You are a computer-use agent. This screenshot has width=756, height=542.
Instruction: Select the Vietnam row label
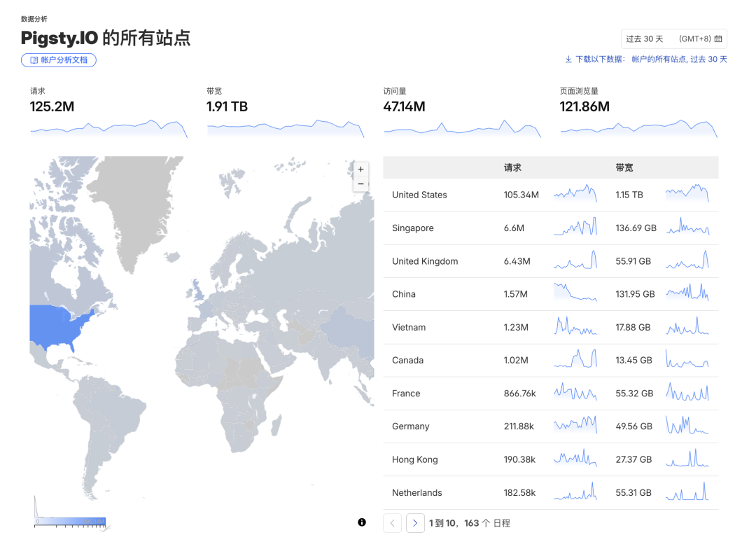tap(409, 328)
